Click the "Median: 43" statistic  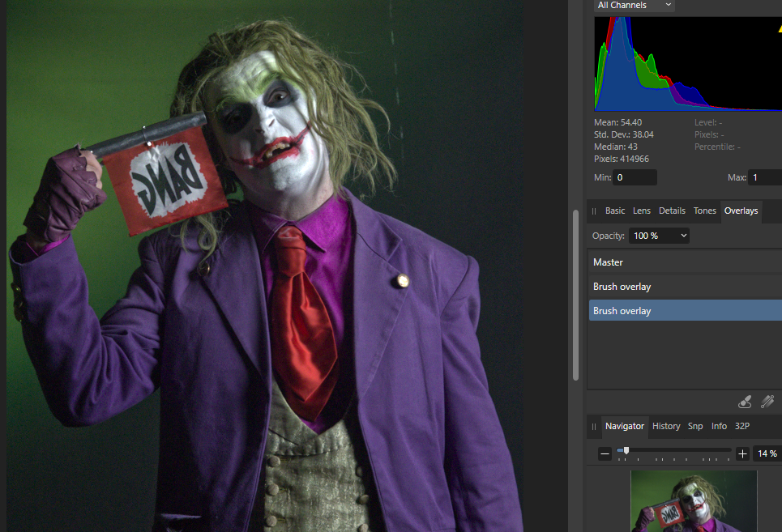pyautogui.click(x=615, y=147)
